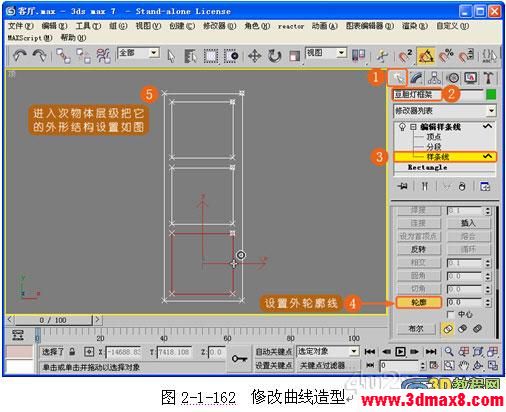The height and width of the screenshot is (412, 506).
Task: Click the Redo arrow icon
Action: [40, 56]
